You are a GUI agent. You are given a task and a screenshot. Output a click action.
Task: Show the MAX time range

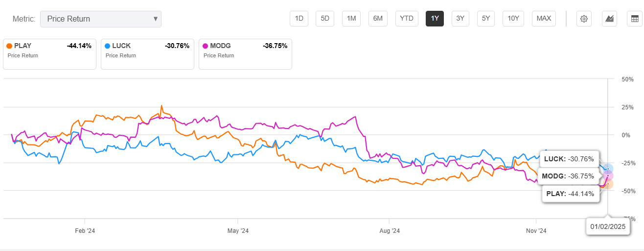544,19
